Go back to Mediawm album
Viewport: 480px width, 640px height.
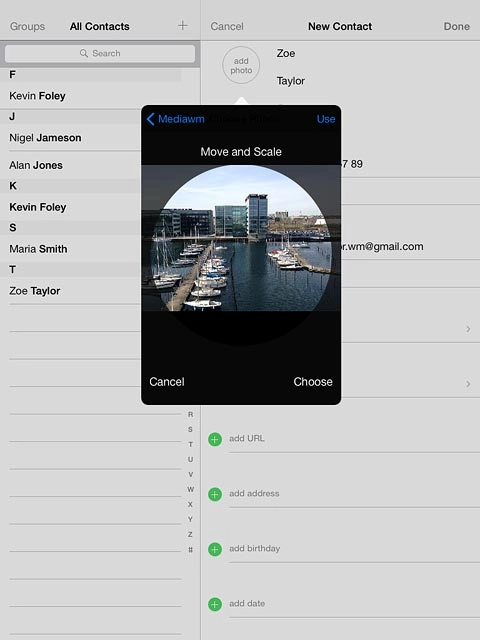(176, 119)
